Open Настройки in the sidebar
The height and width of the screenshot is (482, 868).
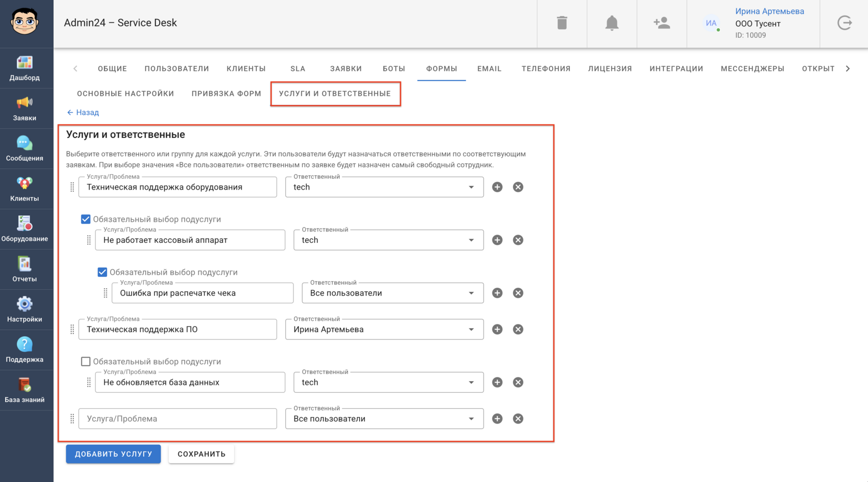(x=24, y=310)
